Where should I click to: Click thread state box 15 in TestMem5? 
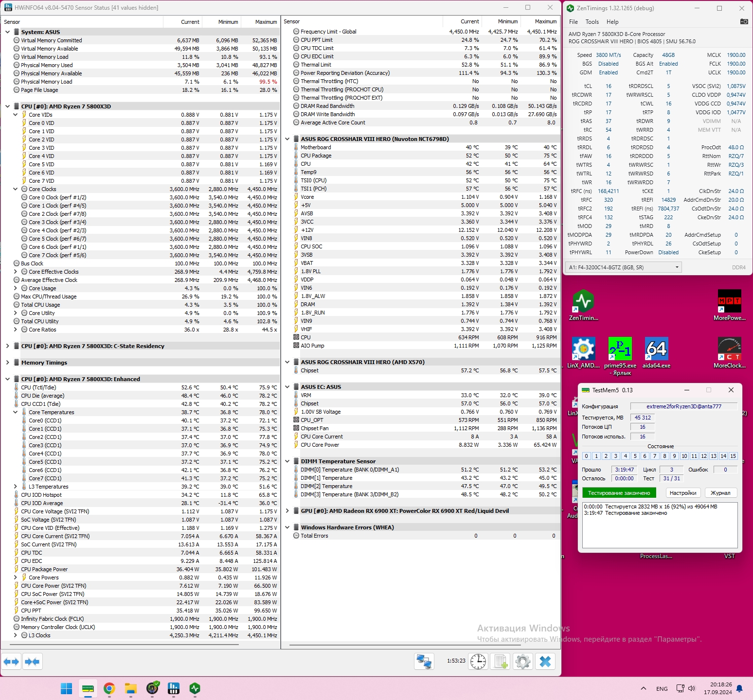pos(733,456)
